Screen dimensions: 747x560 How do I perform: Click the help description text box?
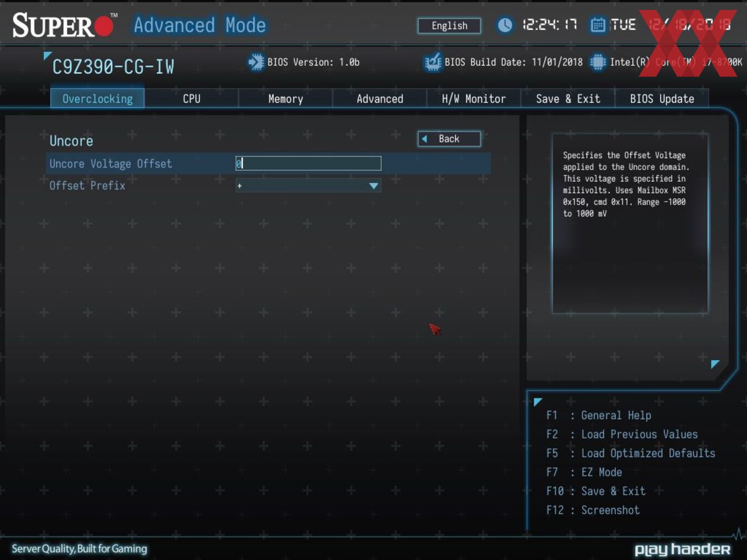point(630,223)
